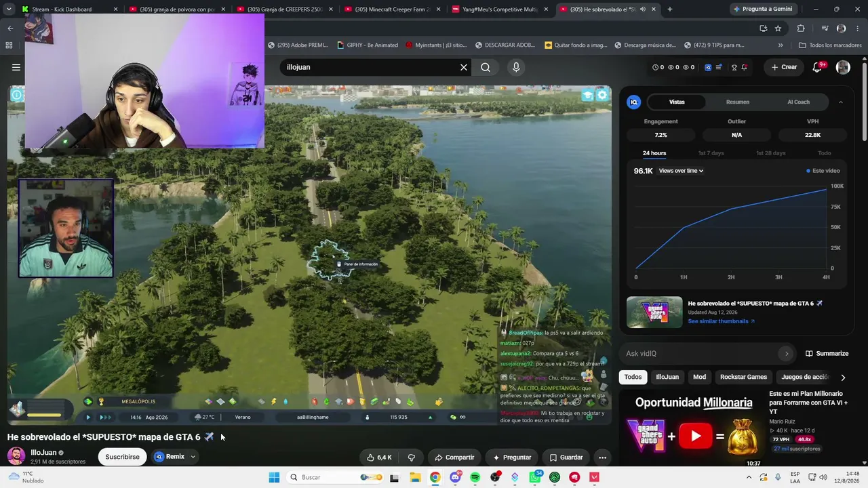This screenshot has height=488, width=868.
Task: Mute the playing tab via speaker icon
Action: tap(642, 9)
